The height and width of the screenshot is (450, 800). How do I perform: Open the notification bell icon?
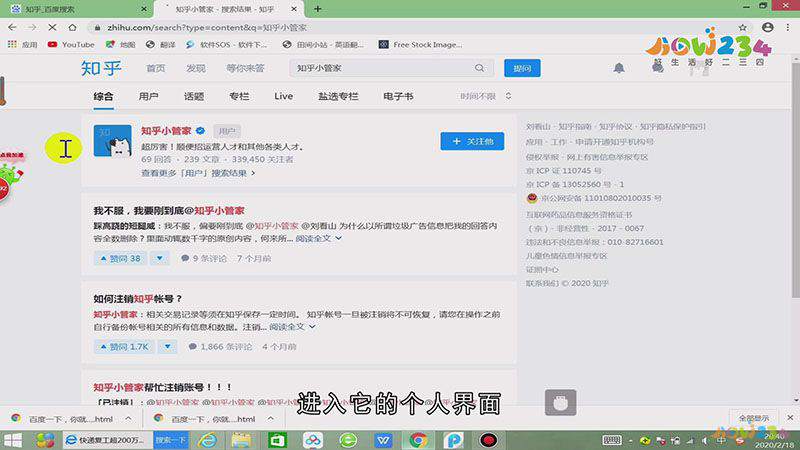[x=619, y=68]
